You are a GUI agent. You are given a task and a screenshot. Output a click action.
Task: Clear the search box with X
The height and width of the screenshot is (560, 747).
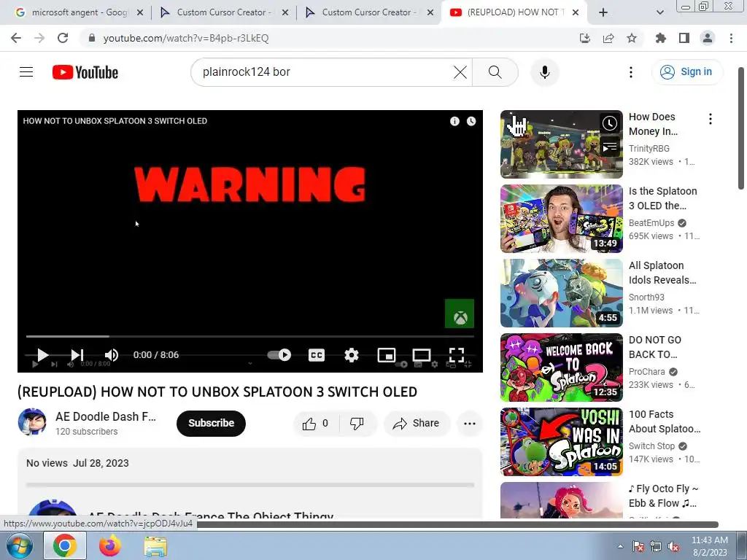coord(460,72)
